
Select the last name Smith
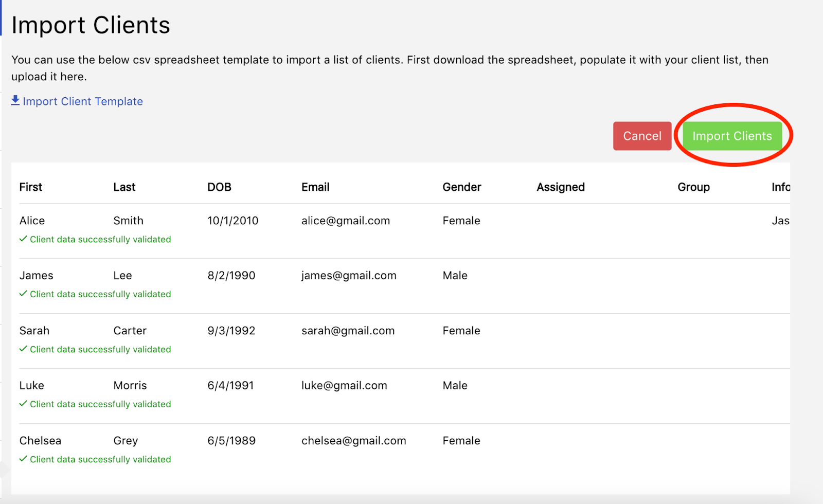click(x=128, y=221)
